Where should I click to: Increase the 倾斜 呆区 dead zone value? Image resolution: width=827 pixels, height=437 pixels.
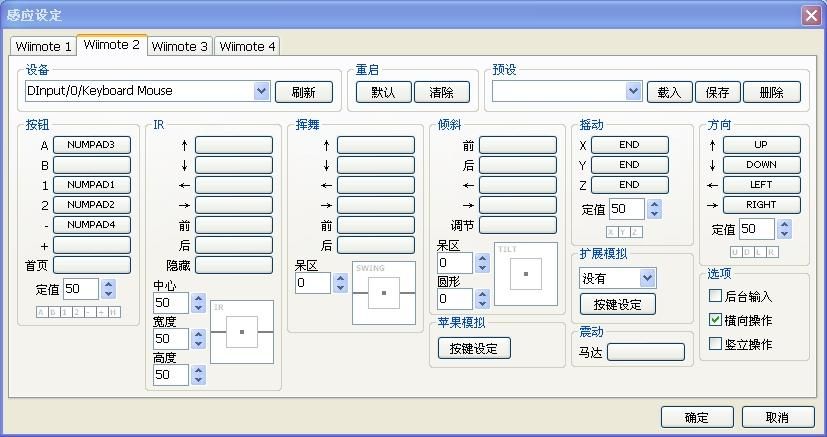coord(482,258)
